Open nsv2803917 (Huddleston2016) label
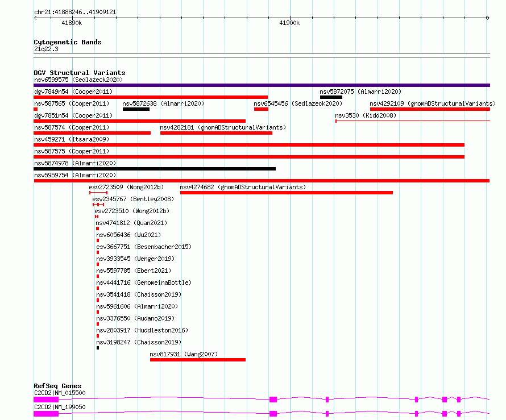 142,330
